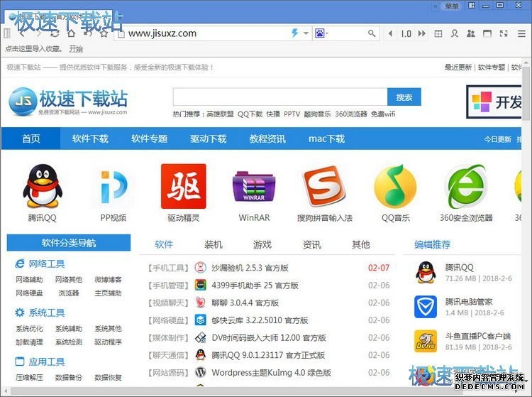The height and width of the screenshot is (397, 532).
Task: Select the 软件下载 navigation tab
Action: tap(90, 138)
